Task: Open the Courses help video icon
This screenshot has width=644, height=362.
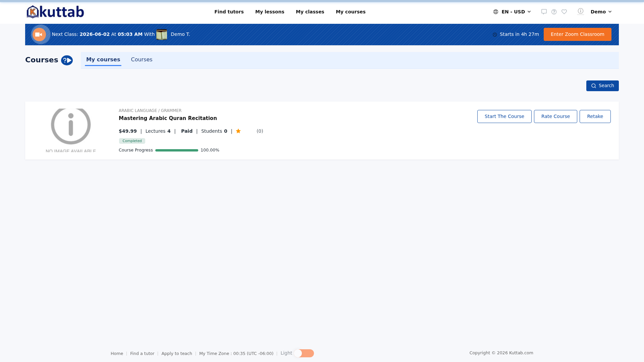Action: point(67,60)
